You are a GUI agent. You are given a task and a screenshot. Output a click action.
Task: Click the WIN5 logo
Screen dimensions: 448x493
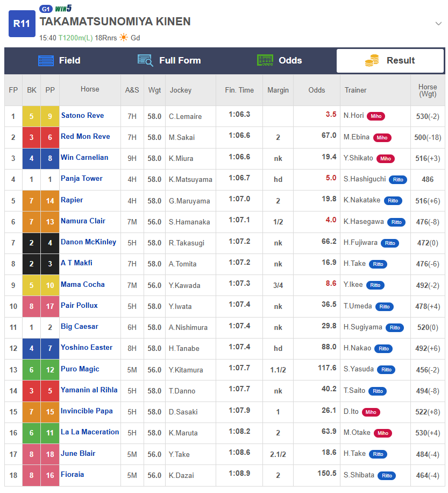click(x=63, y=8)
